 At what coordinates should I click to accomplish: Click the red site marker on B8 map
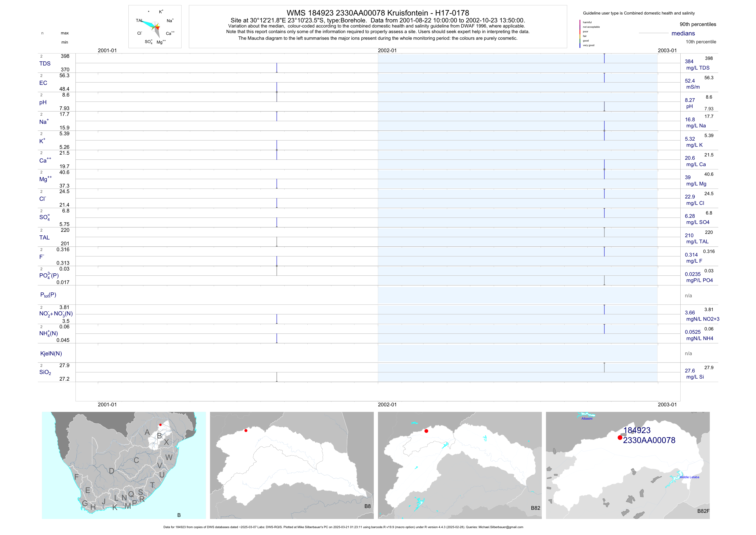tap(246, 431)
